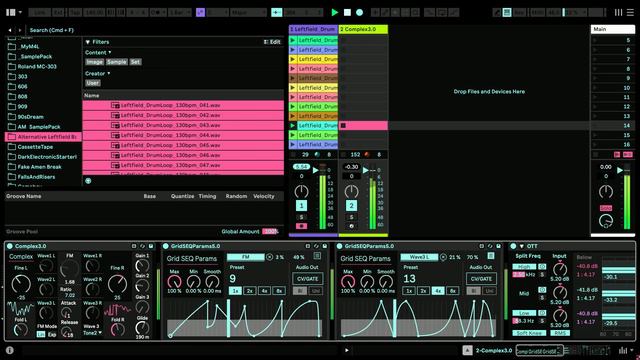Image resolution: width=640 pixels, height=360 pixels.
Task: Save Complex3.0 preset using disk icon
Action: pyautogui.click(x=151, y=246)
